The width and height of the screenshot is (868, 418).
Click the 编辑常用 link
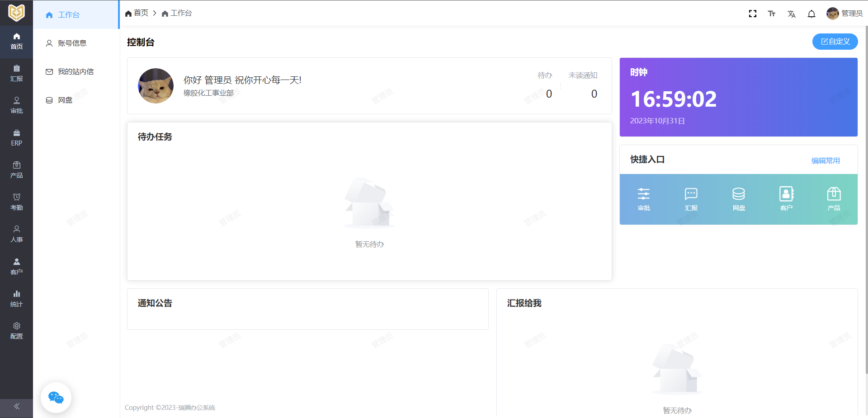click(x=826, y=160)
